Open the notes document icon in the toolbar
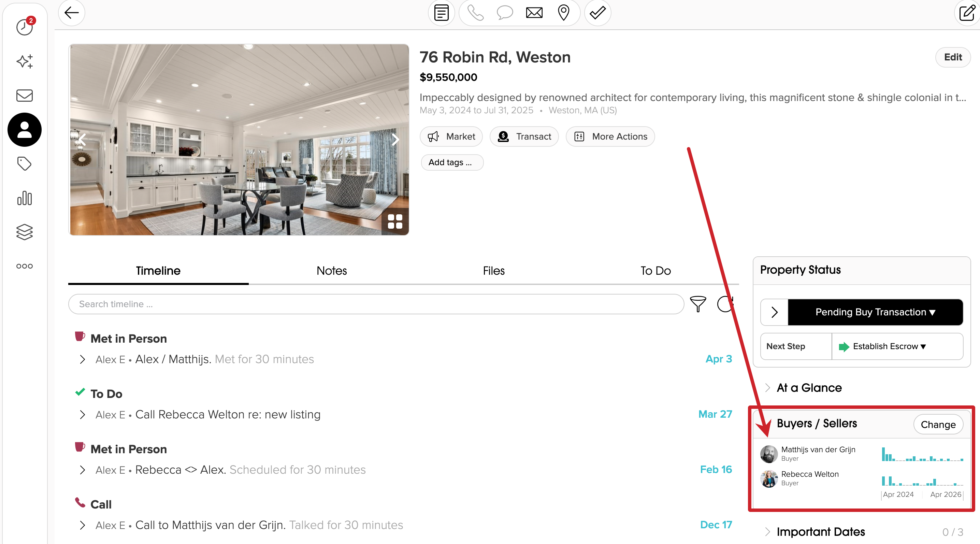This screenshot has width=980, height=544. (441, 13)
